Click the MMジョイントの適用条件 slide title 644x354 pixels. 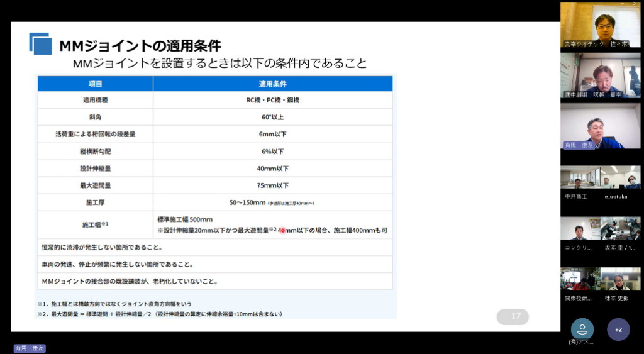point(140,46)
